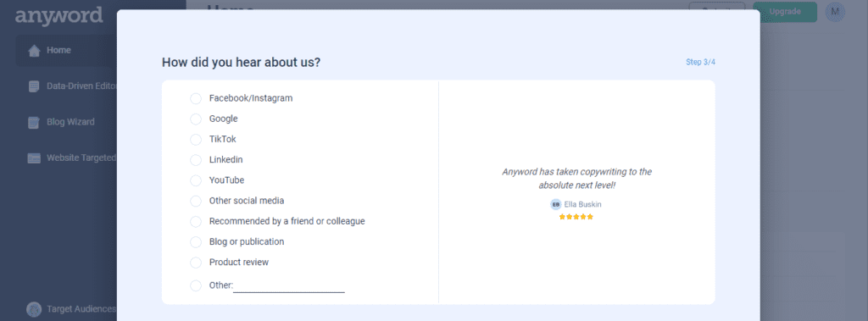
Task: Click the Home house icon in sidebar
Action: [34, 51]
